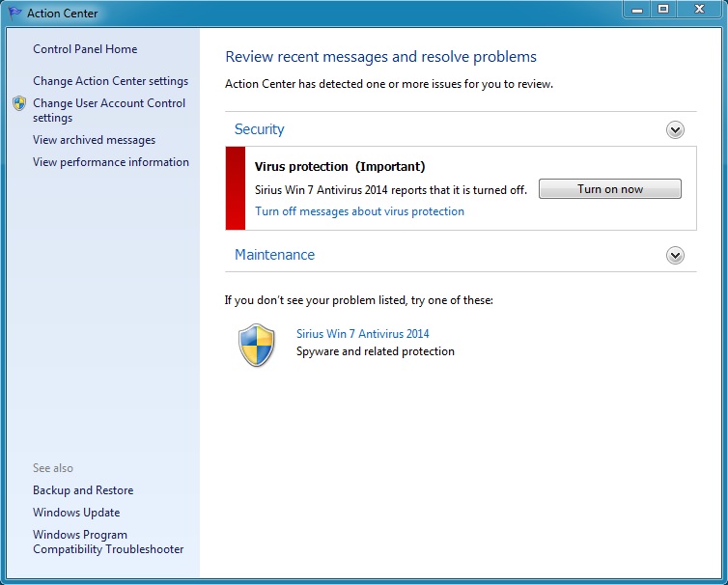Image resolution: width=728 pixels, height=585 pixels.
Task: Click the User Account Control shield icon
Action: coord(19,103)
